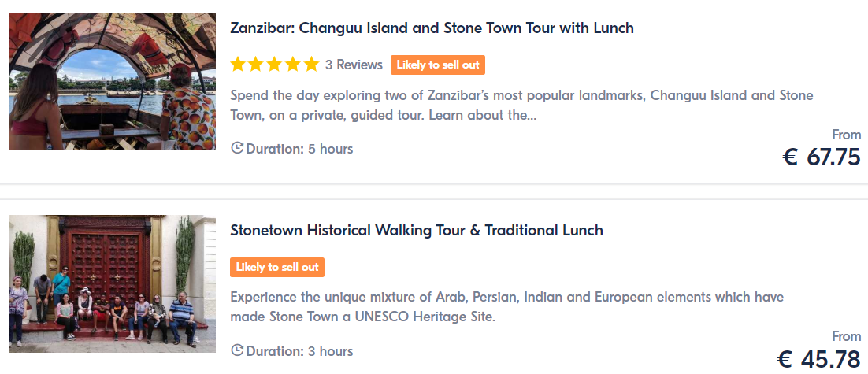
Task: Open the 3 Reviews link
Action: [x=354, y=65]
